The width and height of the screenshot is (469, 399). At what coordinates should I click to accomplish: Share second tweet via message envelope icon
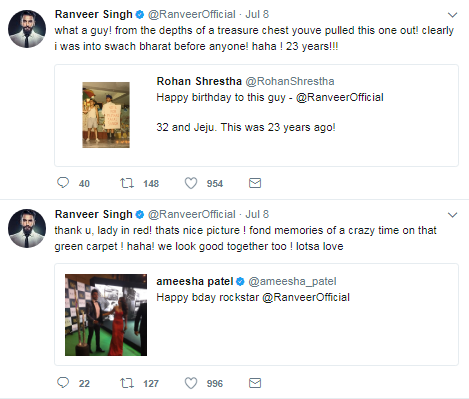point(255,383)
